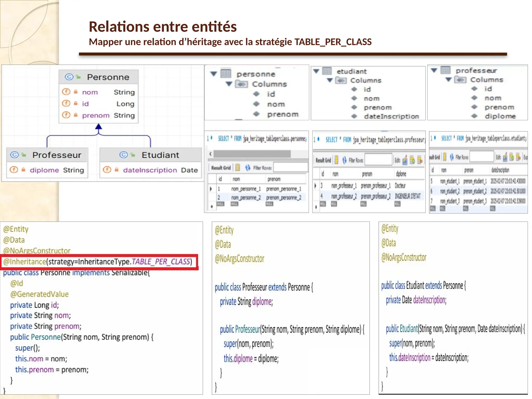The height and width of the screenshot is (399, 532).
Task: Click the Professeur class icon in diagram
Action: tap(15, 155)
